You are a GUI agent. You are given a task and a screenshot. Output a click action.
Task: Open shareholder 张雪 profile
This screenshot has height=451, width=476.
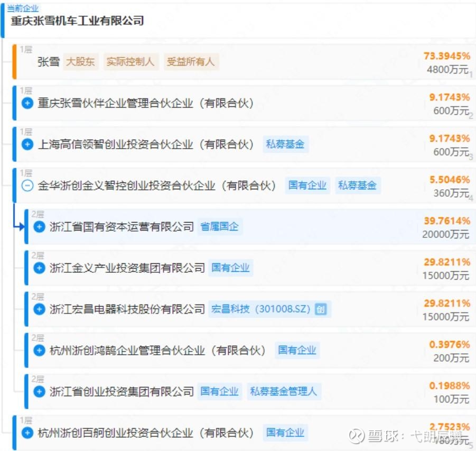point(49,62)
